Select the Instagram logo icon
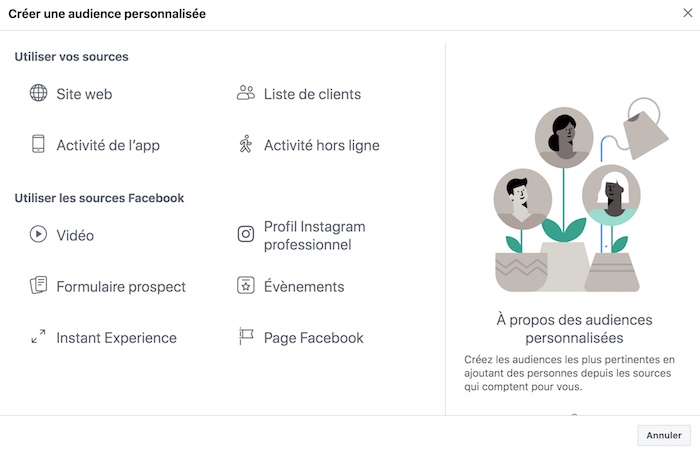The image size is (700, 449). click(246, 234)
